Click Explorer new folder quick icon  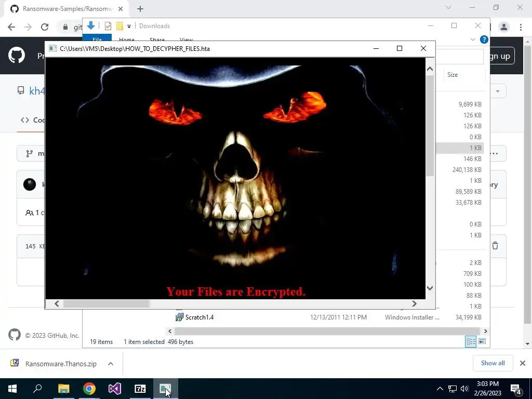(x=119, y=26)
